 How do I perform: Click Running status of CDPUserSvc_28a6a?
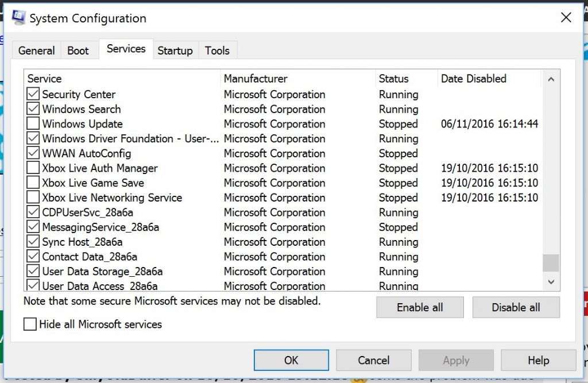pos(399,212)
